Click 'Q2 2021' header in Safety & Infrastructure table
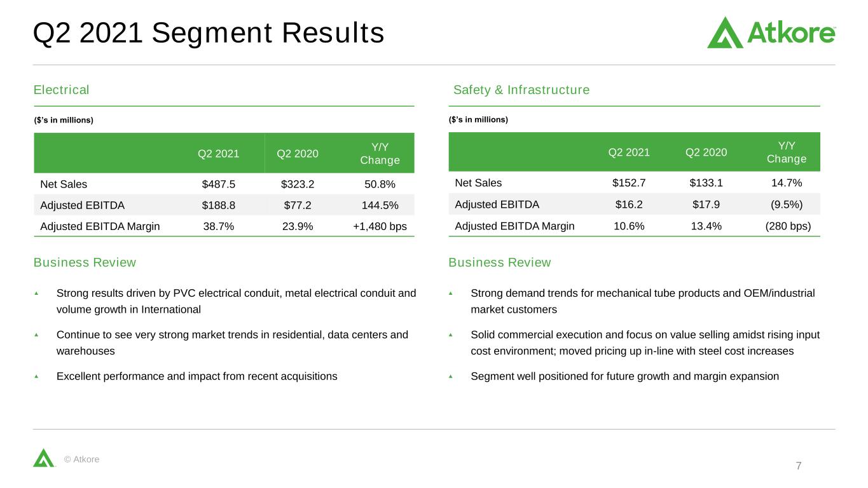 (629, 152)
